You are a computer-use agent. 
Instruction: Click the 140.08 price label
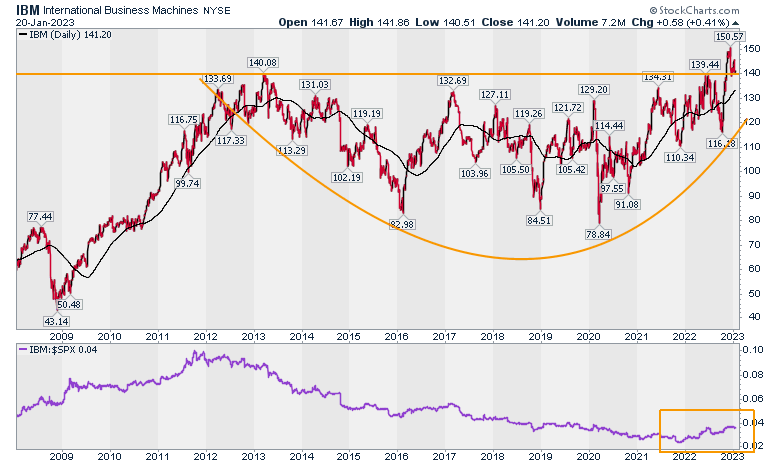(x=263, y=63)
